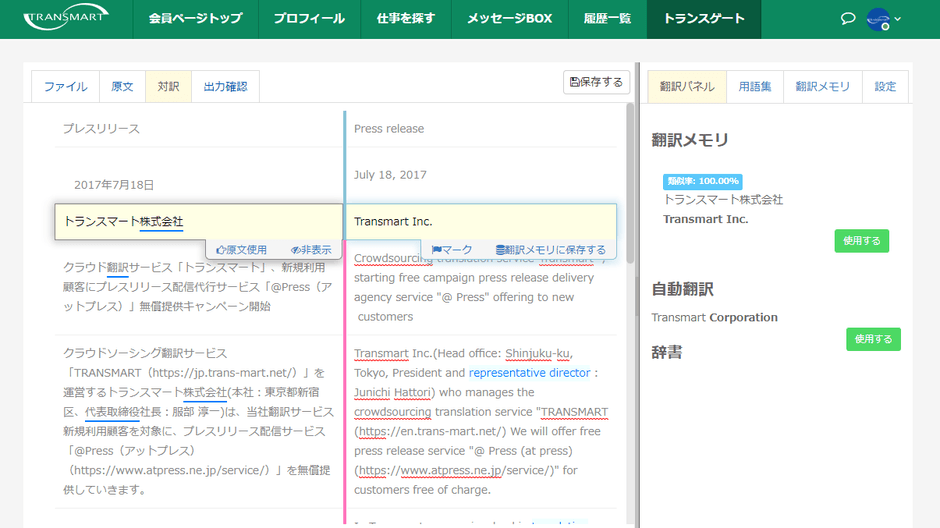Open the 設定 settings tab

[x=885, y=87]
